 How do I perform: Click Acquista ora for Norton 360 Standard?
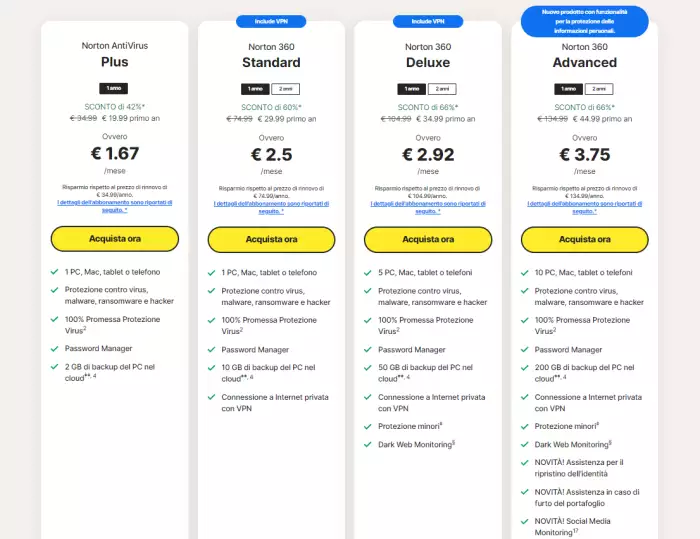pos(271,239)
